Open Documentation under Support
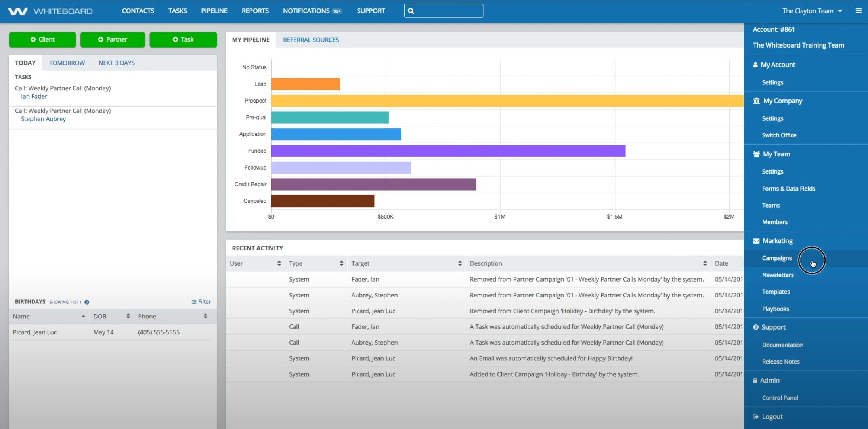Viewport: 868px width, 429px height. (782, 345)
